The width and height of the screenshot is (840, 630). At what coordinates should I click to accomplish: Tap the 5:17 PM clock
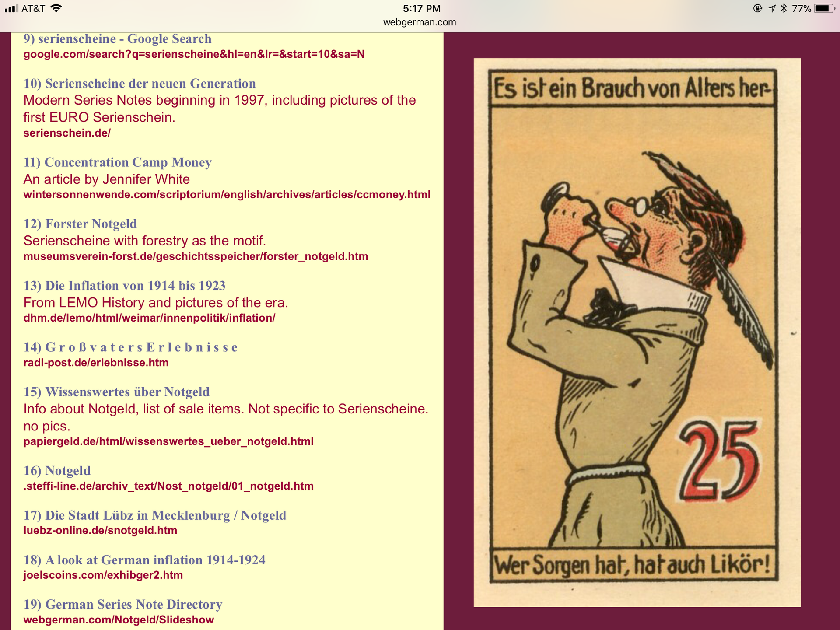[x=421, y=8]
